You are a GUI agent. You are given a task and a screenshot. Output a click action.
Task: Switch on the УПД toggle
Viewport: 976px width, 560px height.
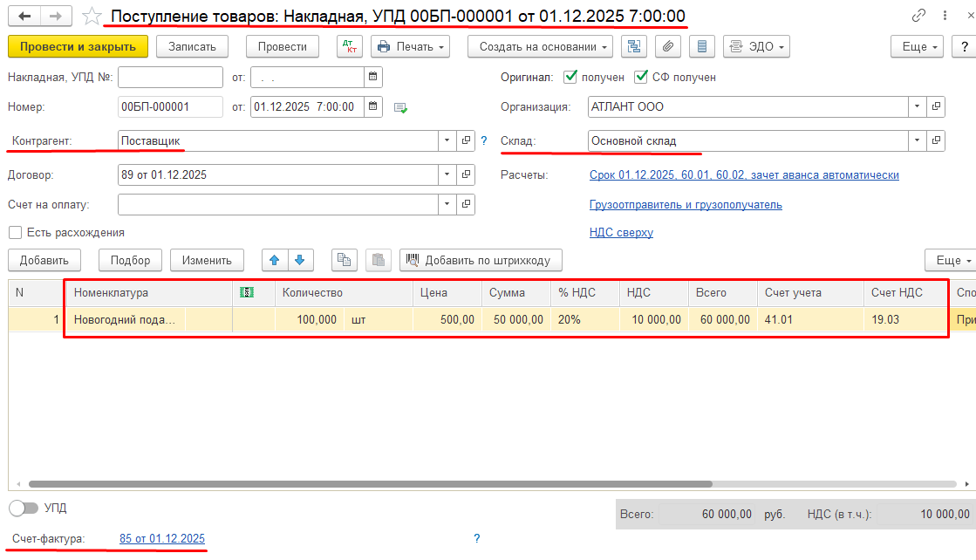[24, 508]
